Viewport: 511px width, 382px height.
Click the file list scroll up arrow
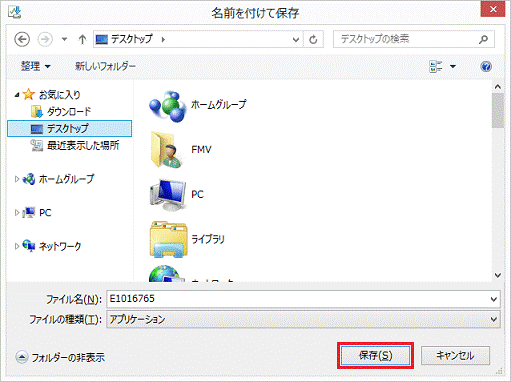(x=498, y=87)
